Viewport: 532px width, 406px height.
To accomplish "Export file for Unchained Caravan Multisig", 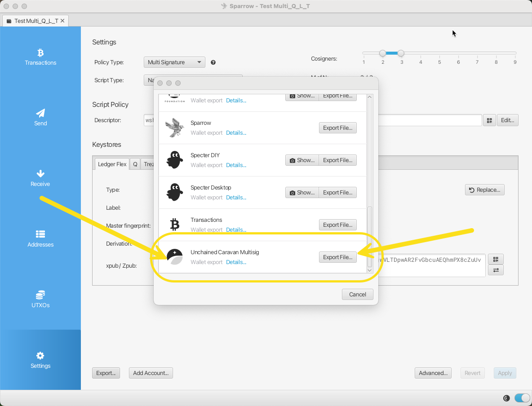I will pyautogui.click(x=337, y=257).
